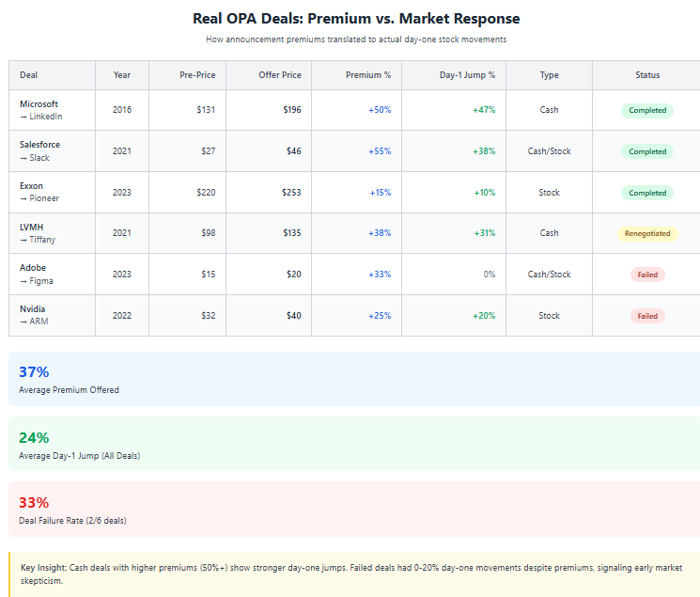This screenshot has width=700, height=597.
Task: Click the 33% failure rate figure
Action: (x=34, y=503)
